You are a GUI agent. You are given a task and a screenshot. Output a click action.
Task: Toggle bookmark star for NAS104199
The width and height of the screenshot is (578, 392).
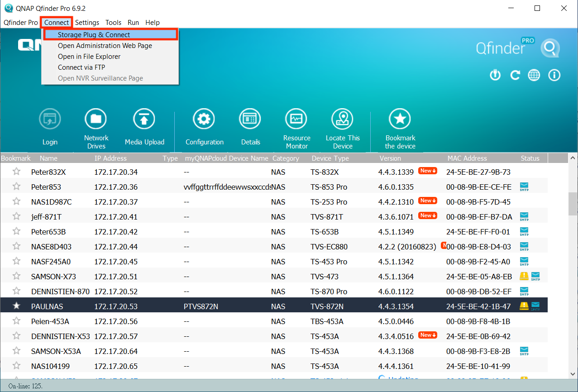tap(16, 366)
